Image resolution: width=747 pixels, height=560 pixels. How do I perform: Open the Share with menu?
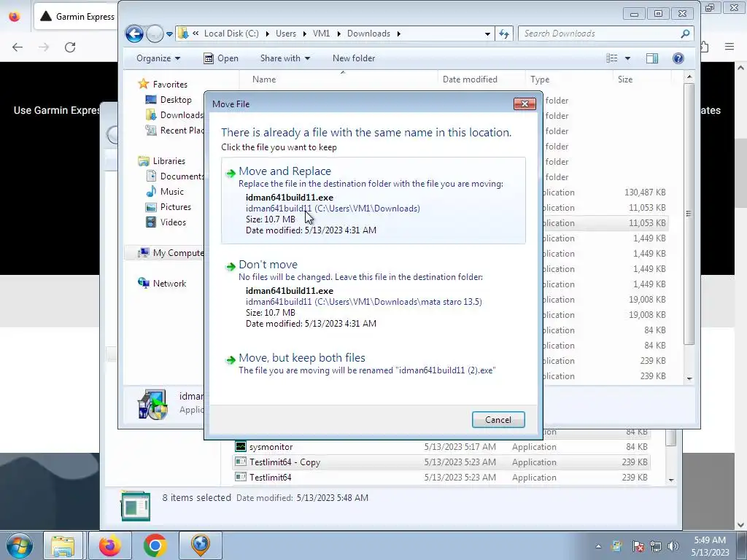click(x=285, y=58)
